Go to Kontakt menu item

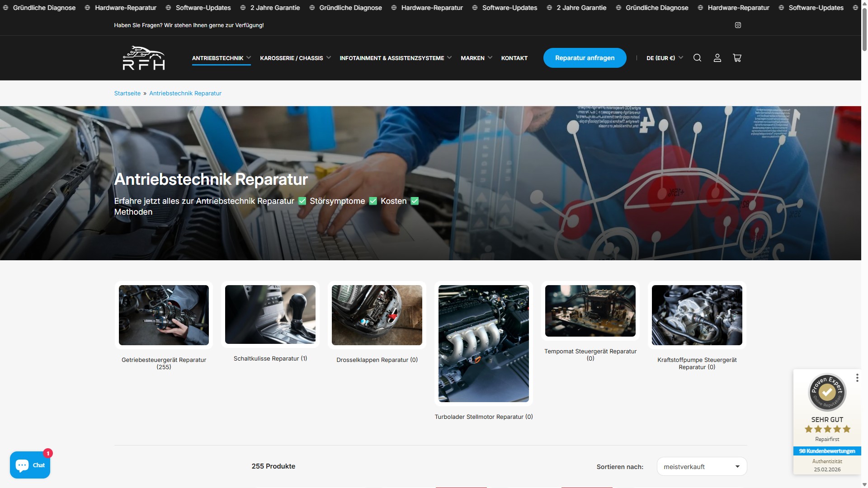coord(514,58)
